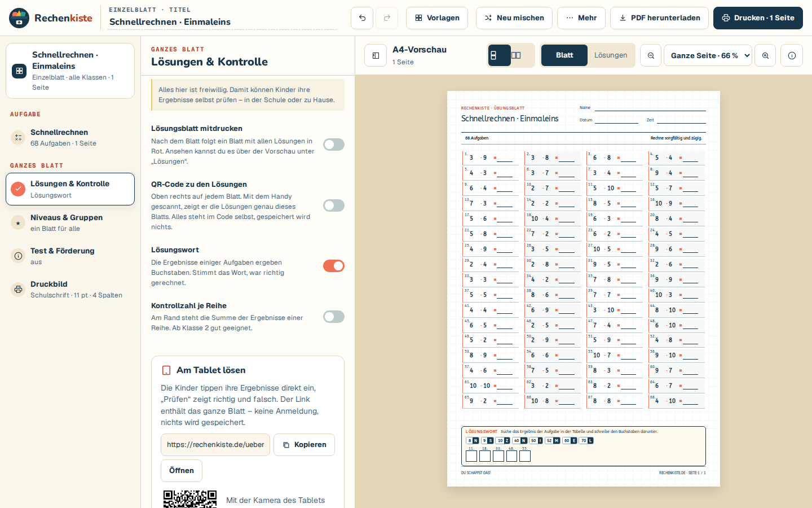
Task: Switch preview to the Lösungen tab
Action: [x=611, y=55]
